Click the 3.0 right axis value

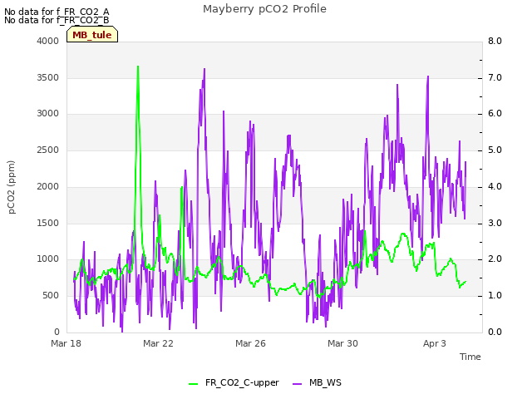point(495,224)
